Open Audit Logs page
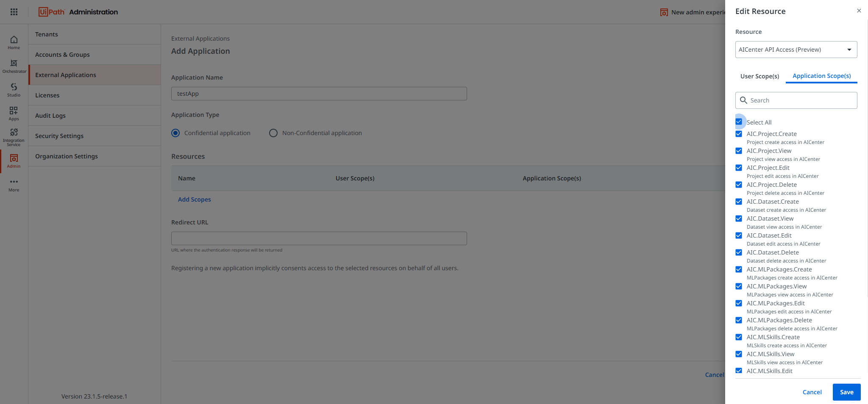This screenshot has height=404, width=868. coord(95,116)
